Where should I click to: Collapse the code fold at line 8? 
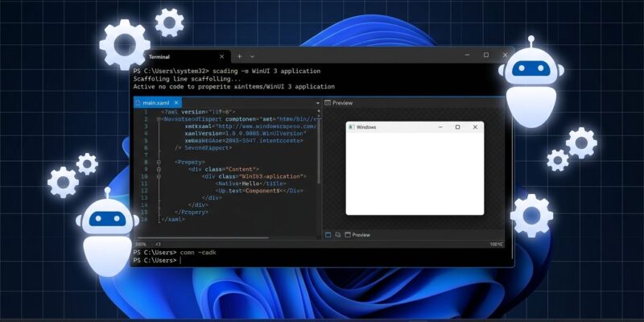[x=159, y=163]
